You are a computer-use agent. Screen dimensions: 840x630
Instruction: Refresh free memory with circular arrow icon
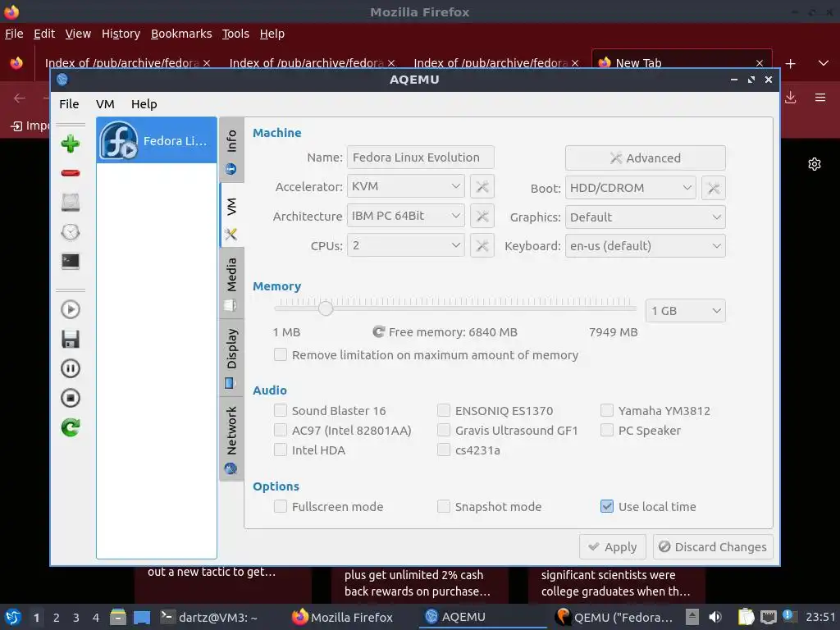(379, 331)
